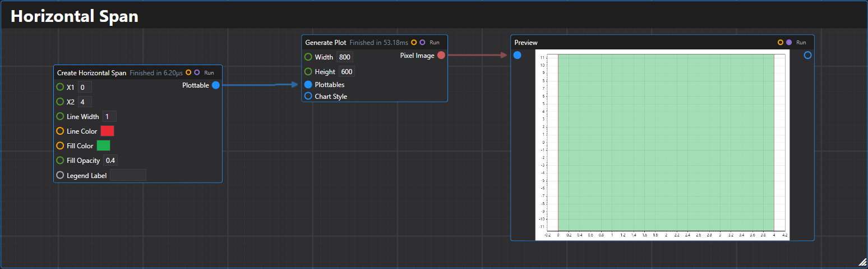
Task: Click the Horizontal Span heading
Action: [x=75, y=16]
